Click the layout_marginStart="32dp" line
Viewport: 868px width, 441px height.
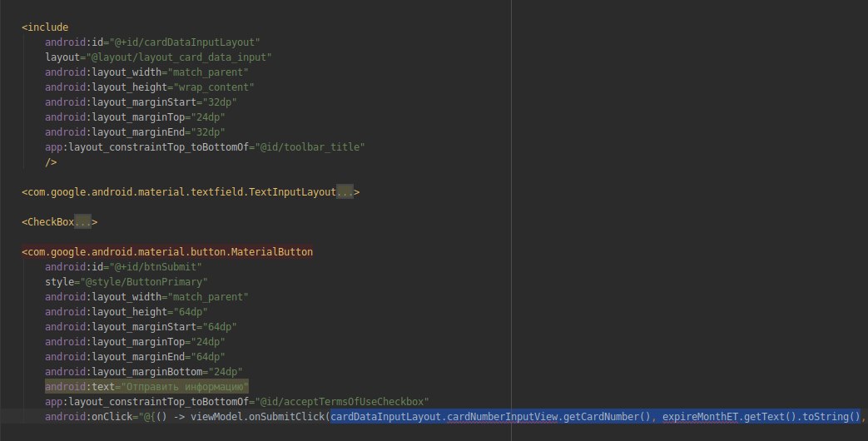[x=141, y=102]
